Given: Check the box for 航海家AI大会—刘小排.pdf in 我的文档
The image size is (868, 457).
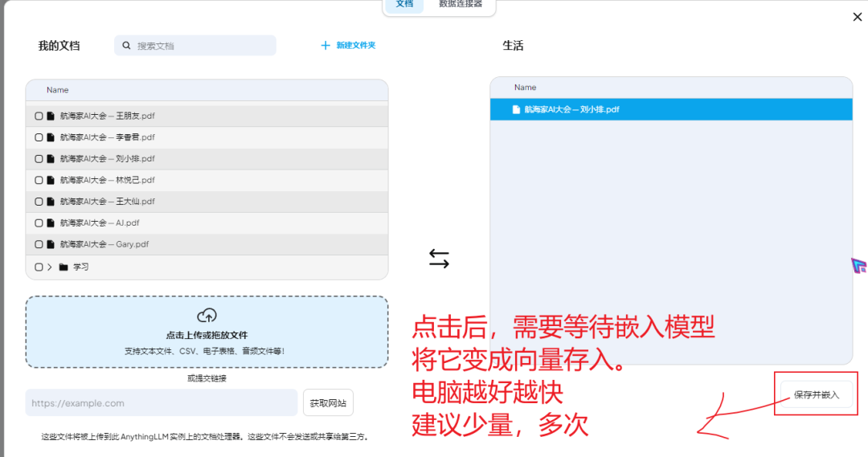Looking at the screenshot, I should [39, 159].
